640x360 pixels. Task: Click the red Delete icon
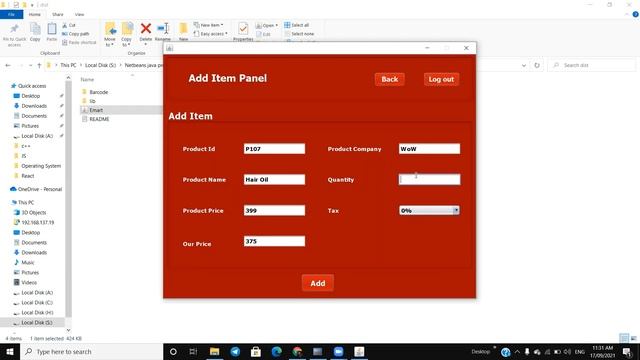146,29
